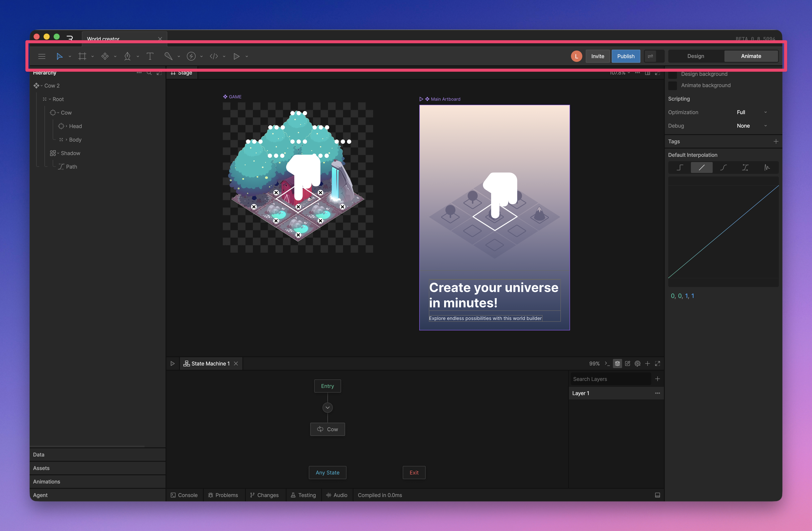Select cubic-with-handles interpolation type

tap(745, 167)
